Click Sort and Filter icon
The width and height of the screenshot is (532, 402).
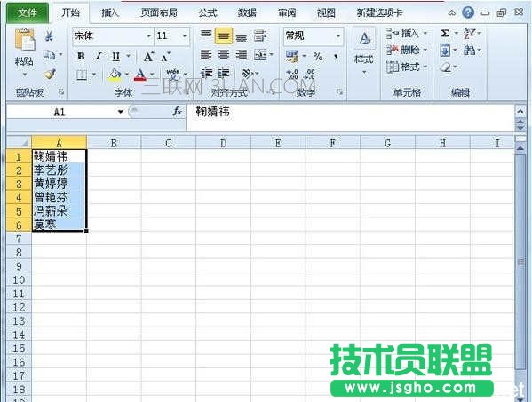click(470, 33)
